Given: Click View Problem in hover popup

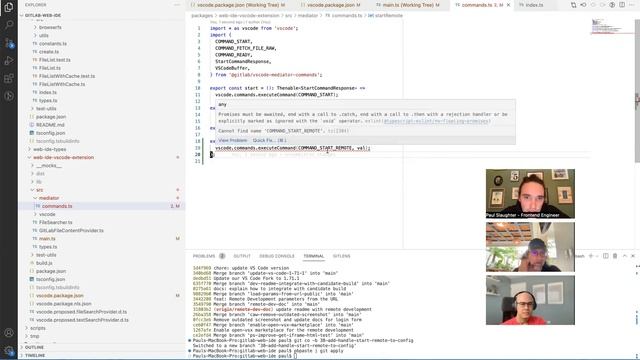Looking at the screenshot, I should tap(232, 140).
